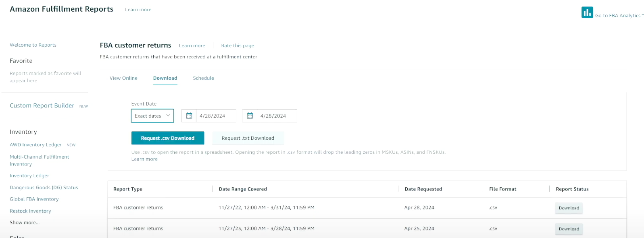Open the Inventory Ledger report link

click(x=29, y=176)
